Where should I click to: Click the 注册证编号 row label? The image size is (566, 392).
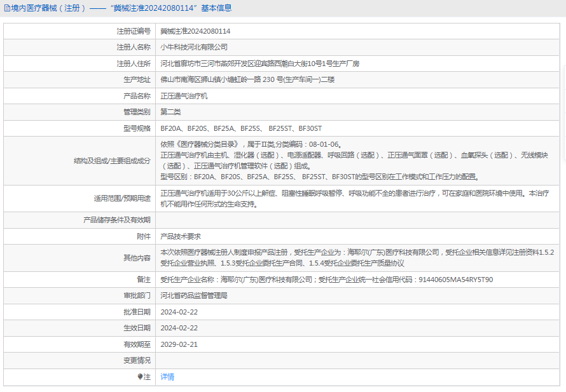pos(133,31)
